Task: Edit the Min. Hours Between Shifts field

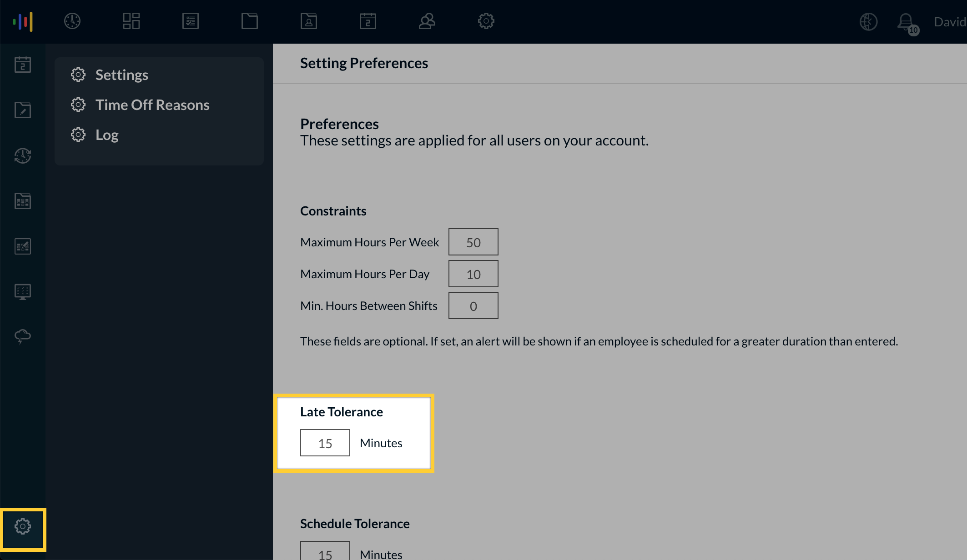Action: (x=473, y=305)
